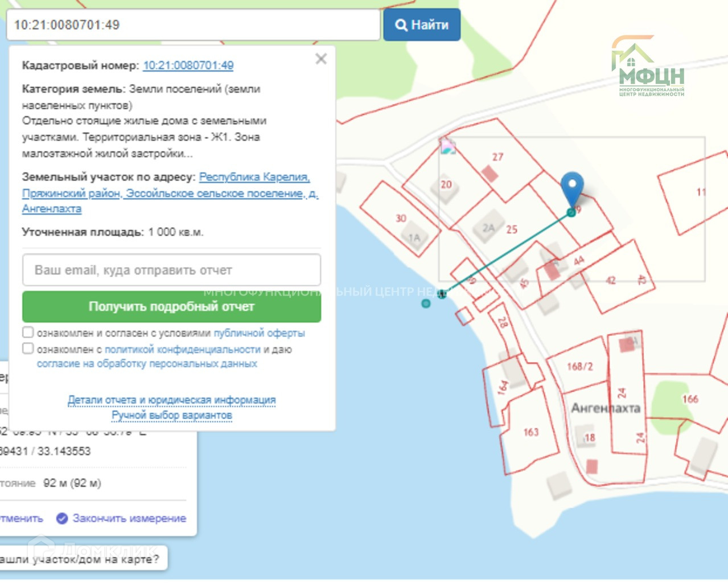Select parcel labeled 168/2 on map

point(579,366)
